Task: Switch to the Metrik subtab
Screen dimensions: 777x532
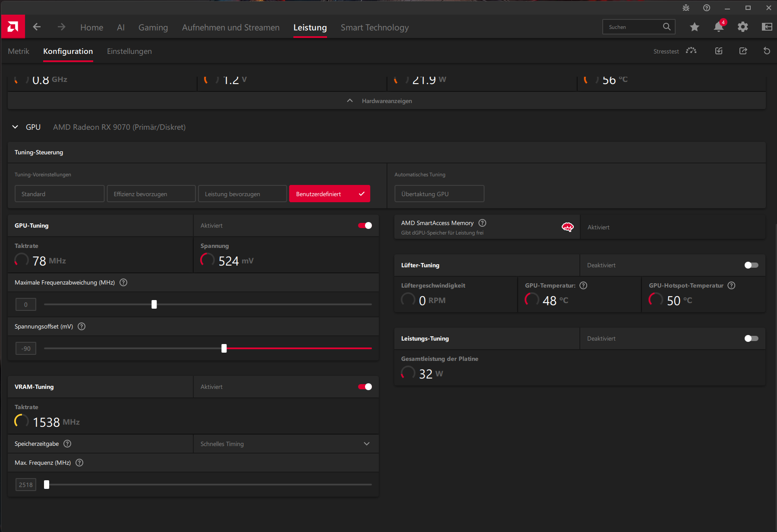Action: coord(19,51)
